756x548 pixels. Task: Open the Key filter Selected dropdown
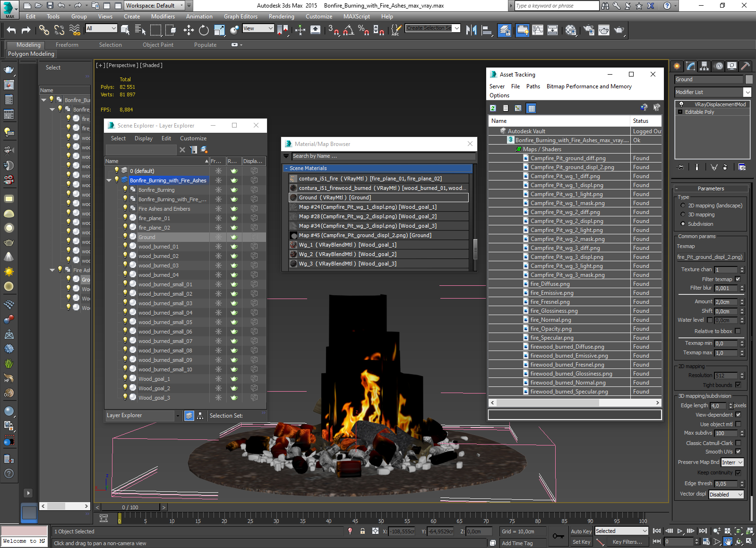[621, 531]
